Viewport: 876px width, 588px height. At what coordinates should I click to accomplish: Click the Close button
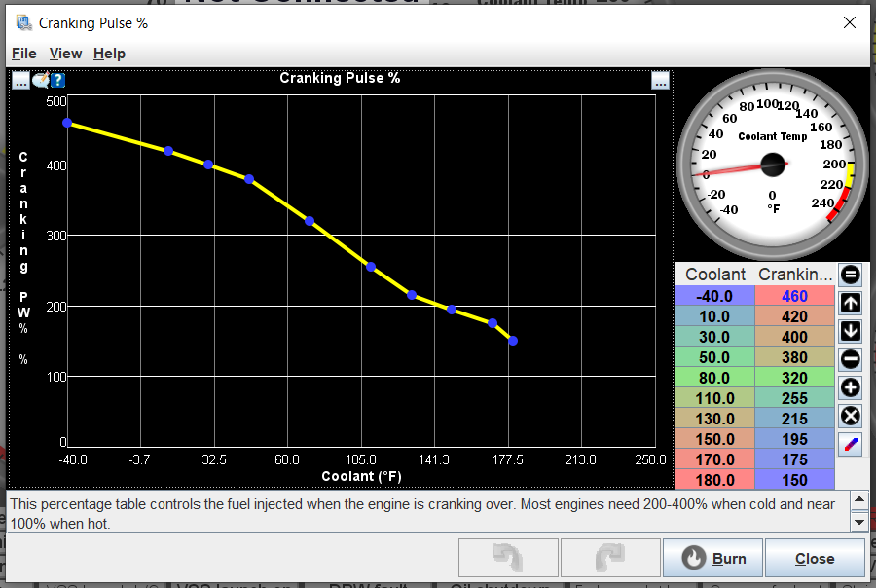pyautogui.click(x=815, y=558)
